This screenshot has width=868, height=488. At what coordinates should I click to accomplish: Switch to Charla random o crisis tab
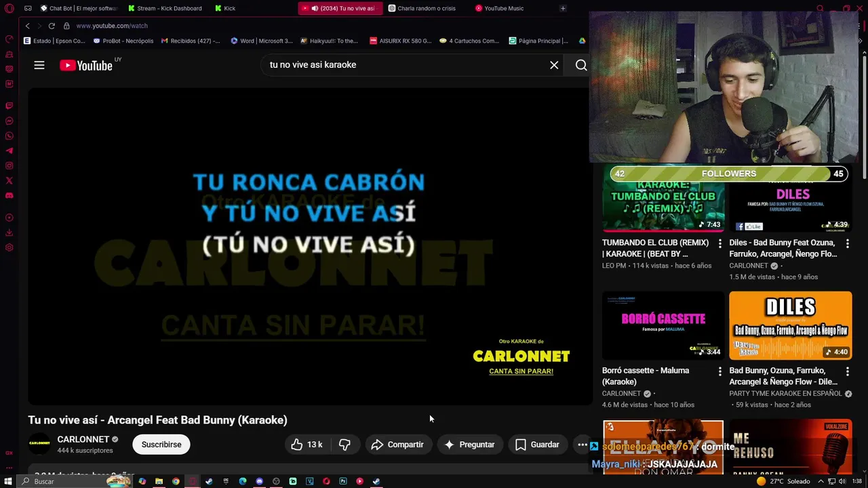tap(426, 8)
